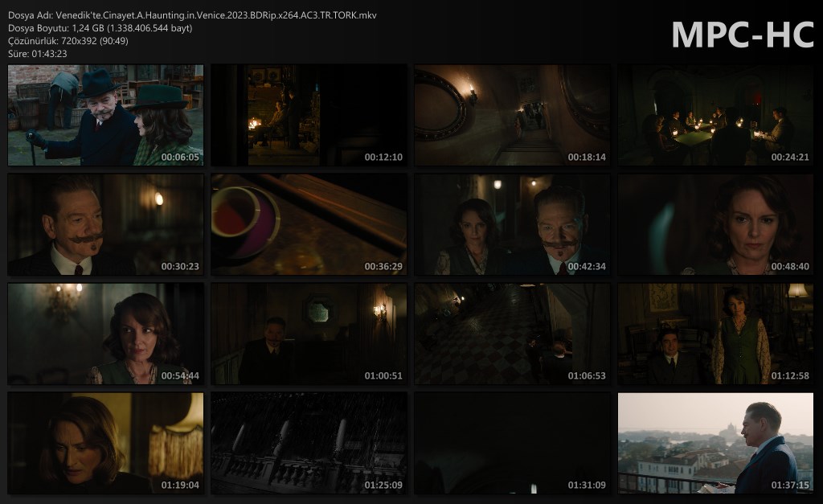Select the thumbnail stamped 00:12:10
This screenshot has height=504, width=823.
[x=309, y=115]
